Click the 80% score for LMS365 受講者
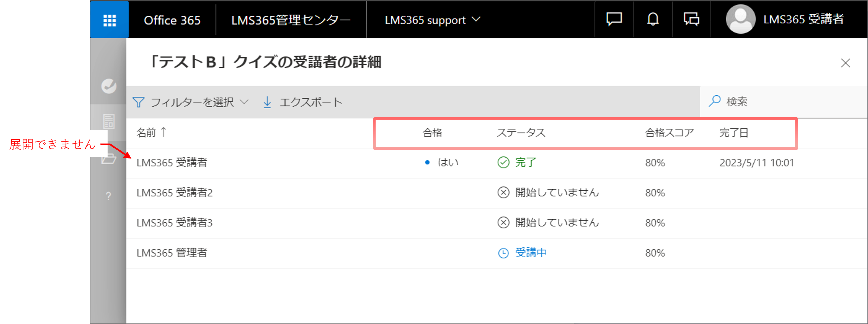The width and height of the screenshot is (868, 324). pos(655,163)
